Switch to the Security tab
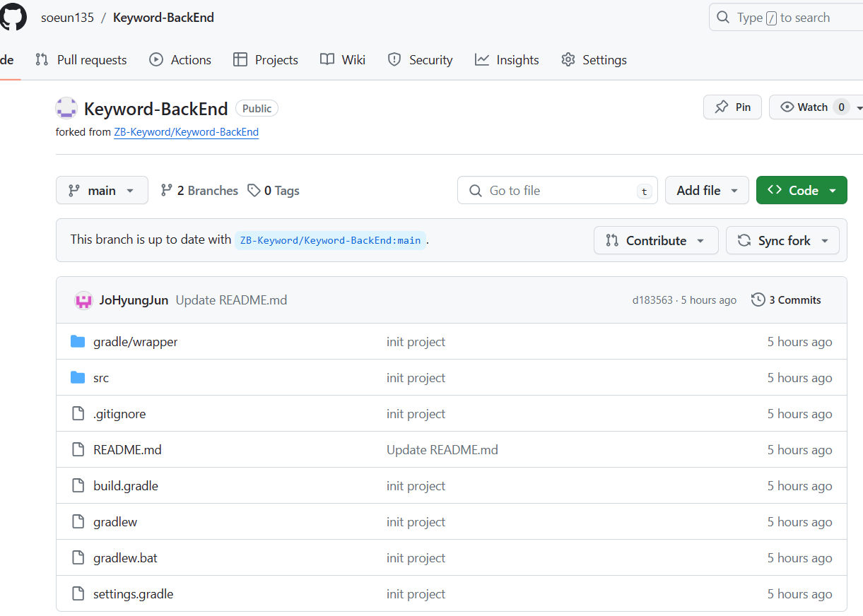This screenshot has height=616, width=863. point(420,60)
